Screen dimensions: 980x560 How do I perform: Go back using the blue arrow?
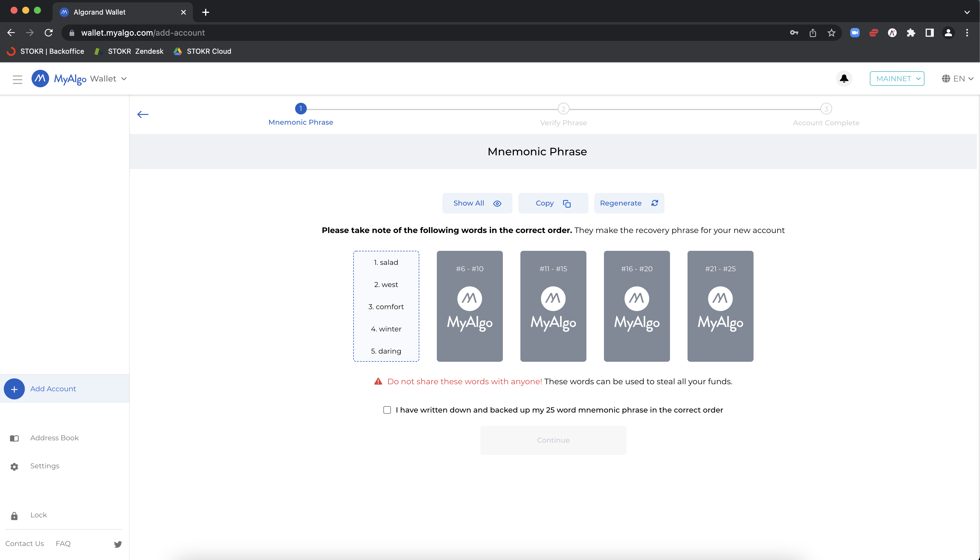coord(143,114)
